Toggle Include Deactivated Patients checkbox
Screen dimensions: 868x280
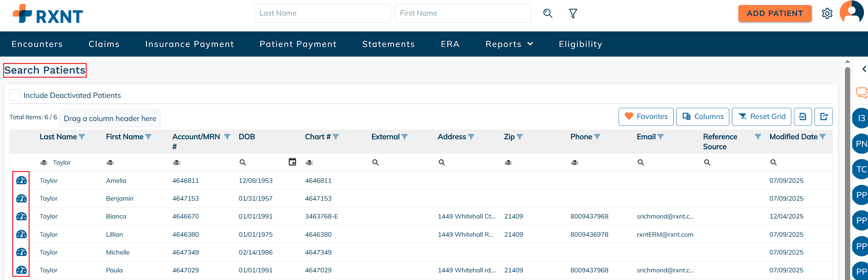(x=15, y=95)
